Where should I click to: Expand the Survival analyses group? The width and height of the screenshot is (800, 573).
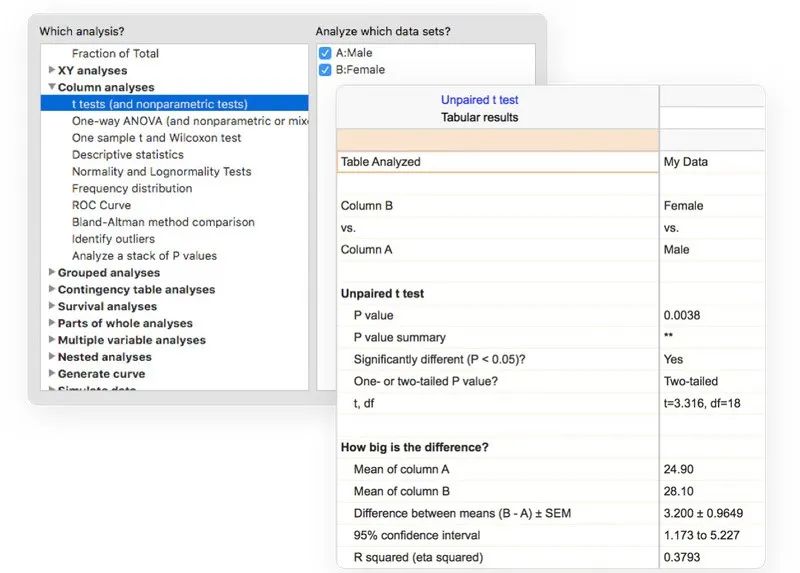pyautogui.click(x=52, y=306)
